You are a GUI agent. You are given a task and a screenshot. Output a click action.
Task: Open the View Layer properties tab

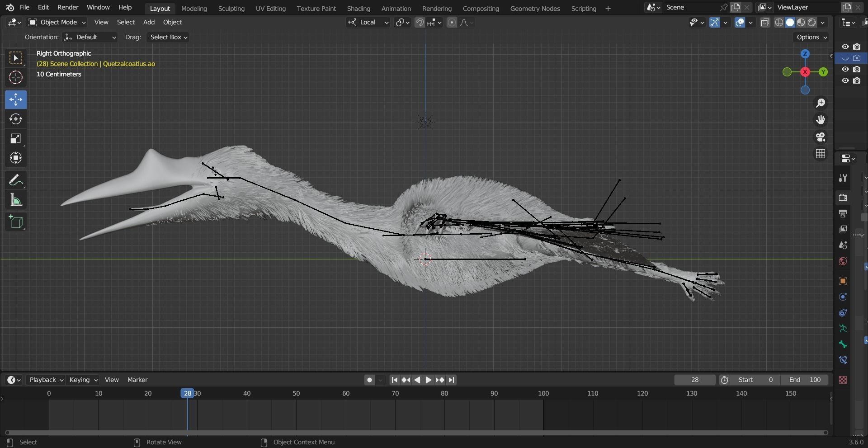pyautogui.click(x=843, y=229)
